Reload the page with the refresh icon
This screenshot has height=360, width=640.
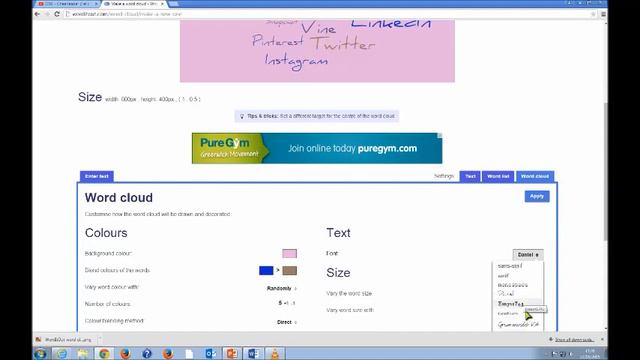click(x=57, y=14)
